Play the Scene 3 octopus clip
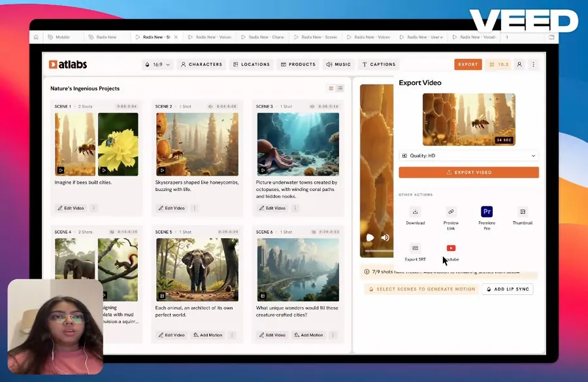 (x=263, y=171)
